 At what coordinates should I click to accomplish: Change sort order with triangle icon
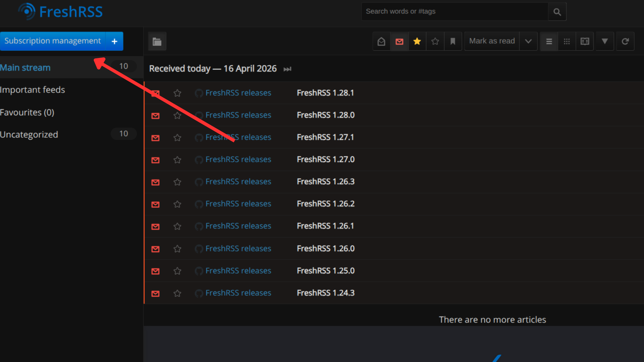605,41
